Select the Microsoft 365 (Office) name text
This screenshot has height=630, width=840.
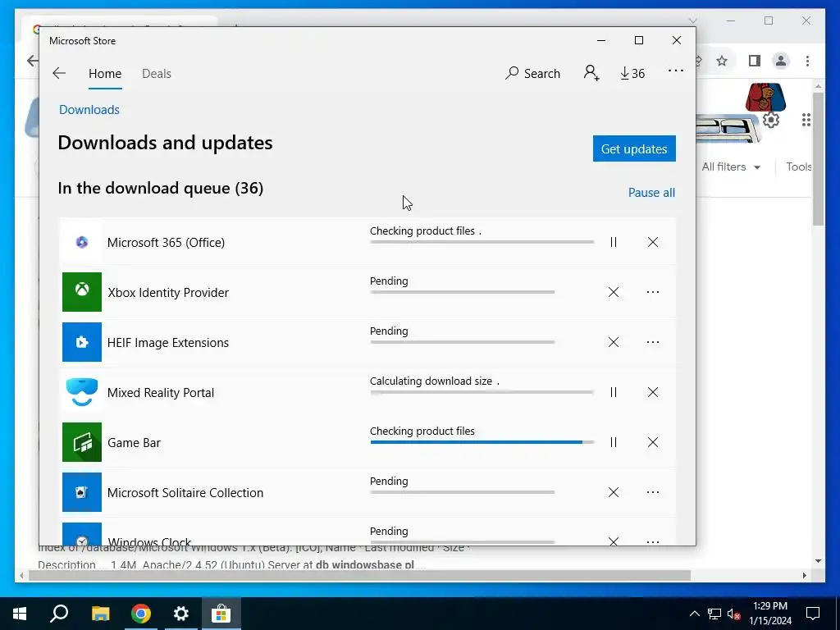pyautogui.click(x=166, y=242)
